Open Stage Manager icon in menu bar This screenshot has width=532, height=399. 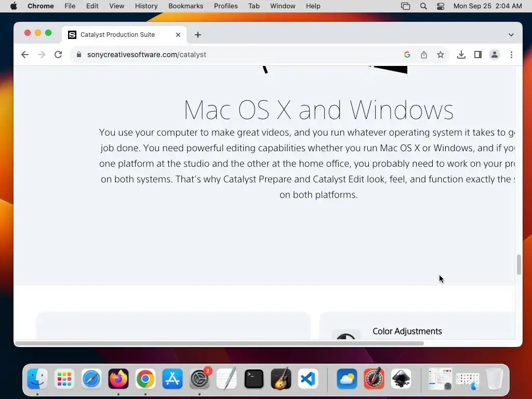tap(405, 6)
